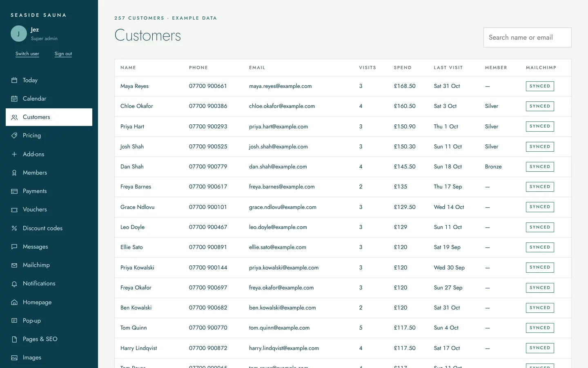This screenshot has height=368, width=588.
Task: Select the Freya Barnes name
Action: pos(136,186)
